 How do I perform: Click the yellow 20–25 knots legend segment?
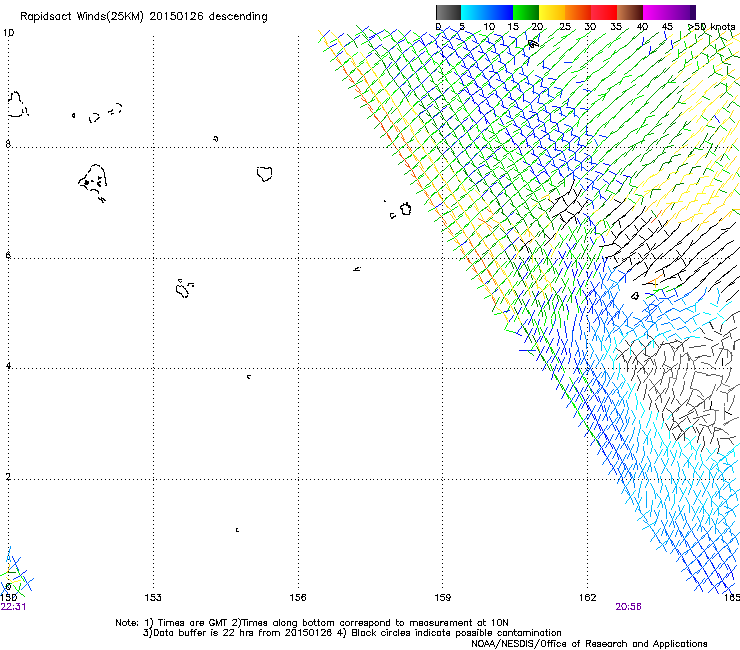(552, 12)
